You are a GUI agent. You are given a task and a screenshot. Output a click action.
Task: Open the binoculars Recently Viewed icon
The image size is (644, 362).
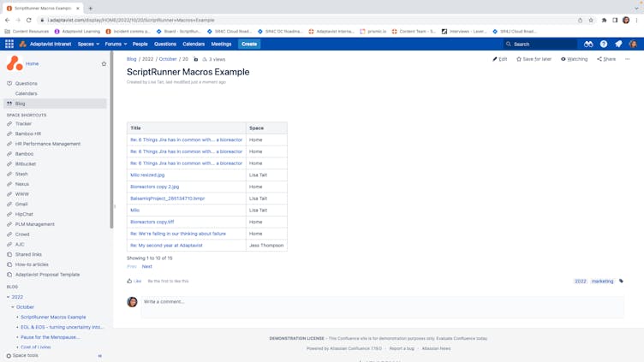tap(588, 44)
